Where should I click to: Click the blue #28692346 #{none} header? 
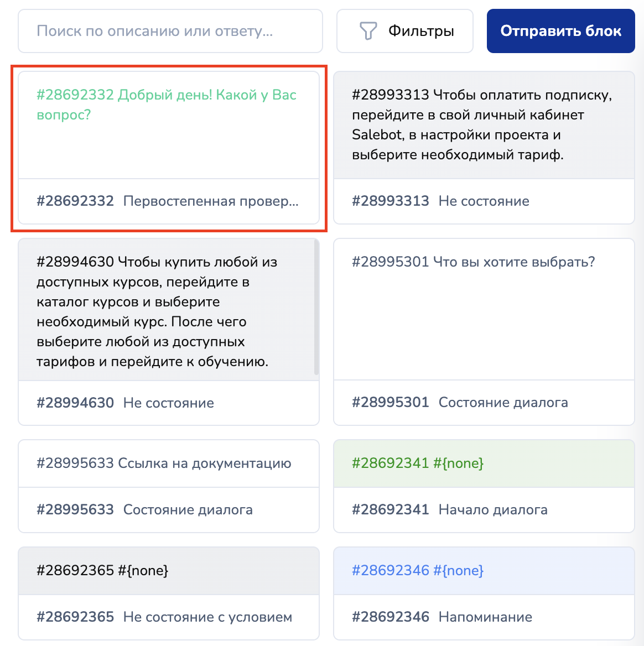[418, 571]
